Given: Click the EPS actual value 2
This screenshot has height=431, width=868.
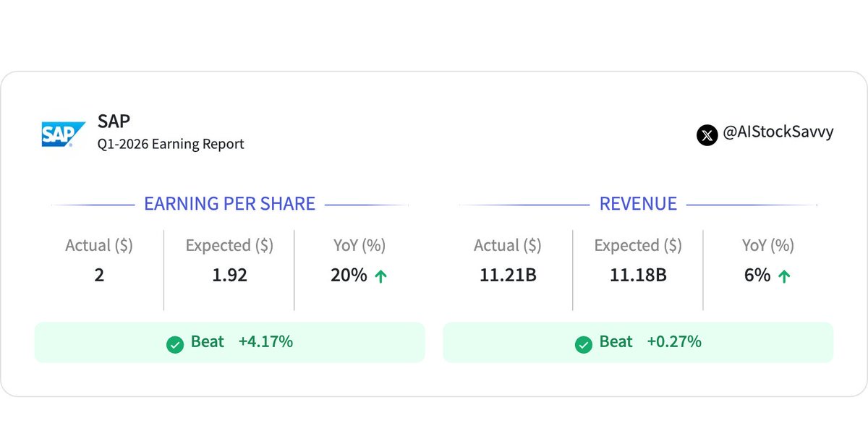Looking at the screenshot, I should [x=99, y=276].
